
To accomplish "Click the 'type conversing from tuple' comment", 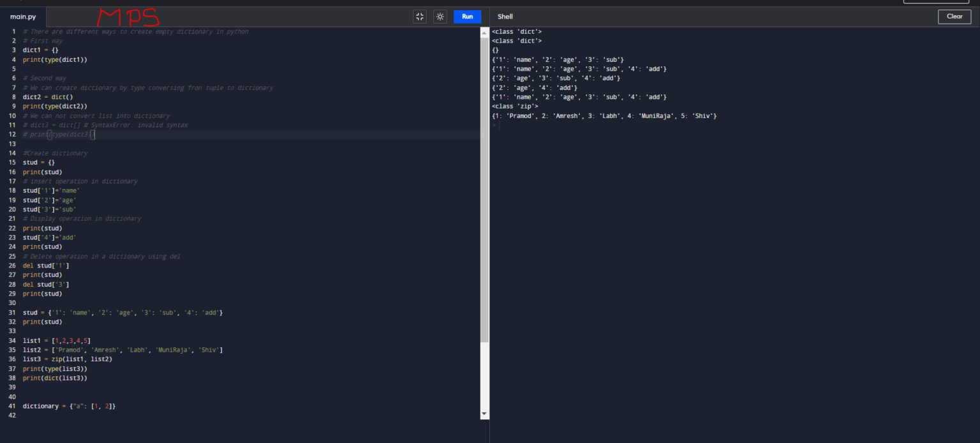I will point(148,87).
